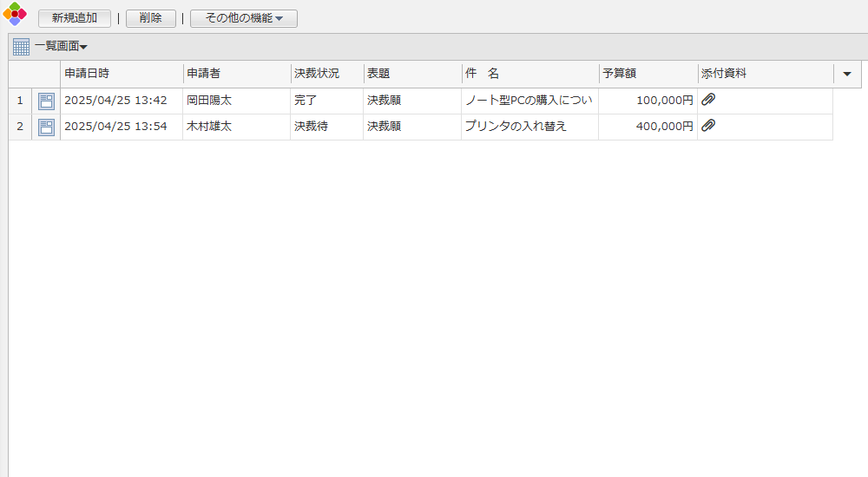Sort by the 申請日時 column header
This screenshot has width=868, height=477.
pos(87,74)
